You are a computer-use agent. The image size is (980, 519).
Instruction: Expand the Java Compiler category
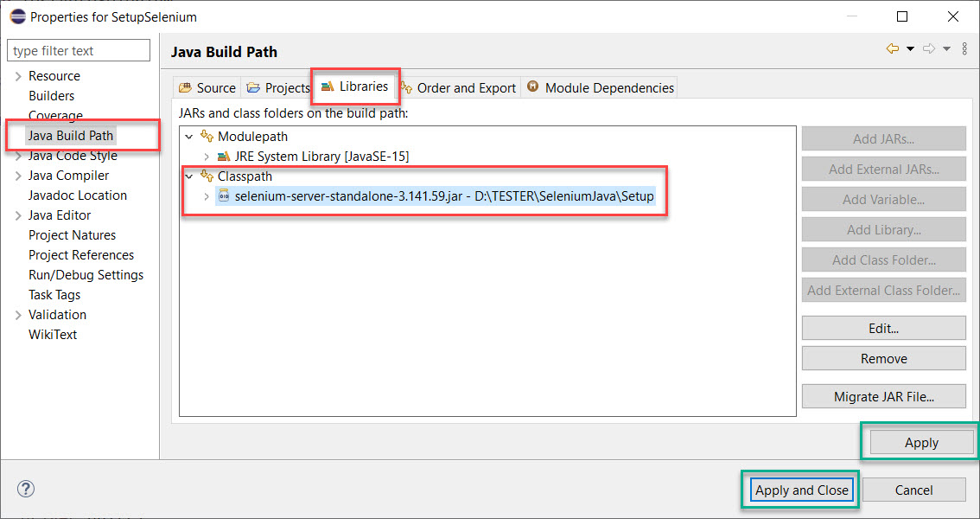click(x=18, y=176)
